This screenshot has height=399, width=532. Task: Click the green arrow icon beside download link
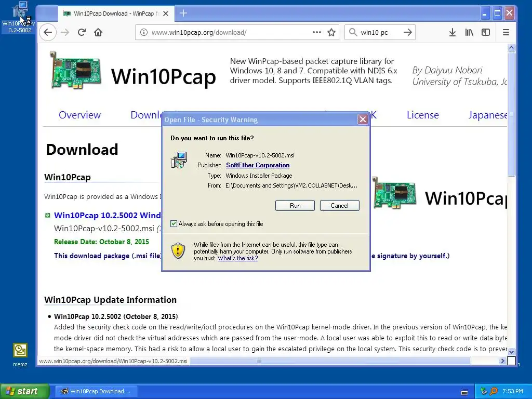click(x=48, y=215)
